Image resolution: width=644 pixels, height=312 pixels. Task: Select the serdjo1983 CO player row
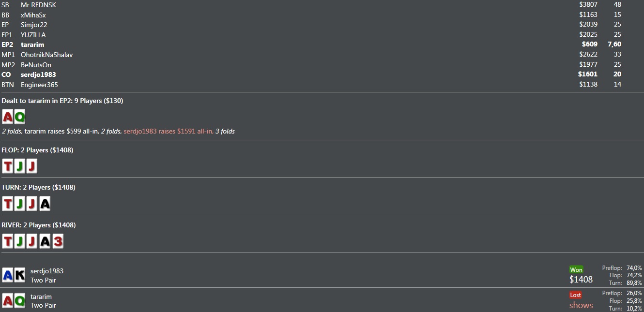[x=322, y=74]
